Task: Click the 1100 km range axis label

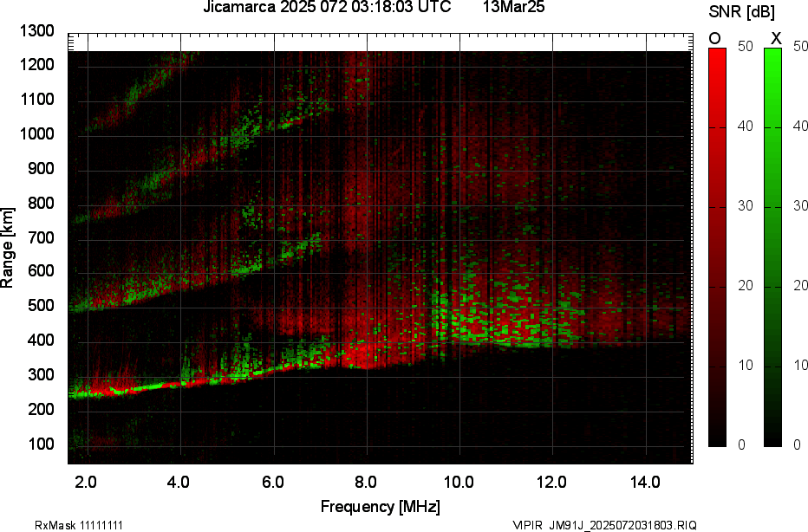Action: 37,100
